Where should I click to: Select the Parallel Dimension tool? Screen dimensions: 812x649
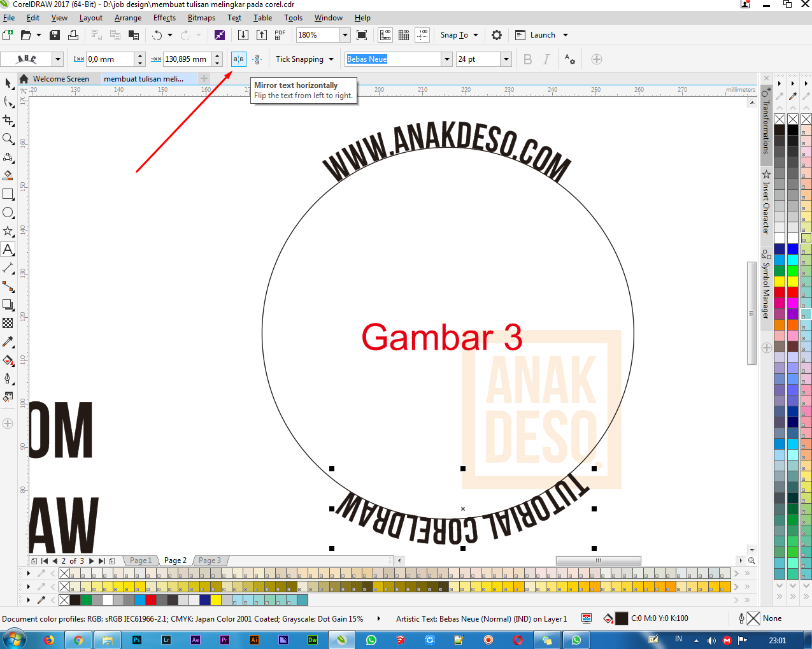pyautogui.click(x=8, y=268)
